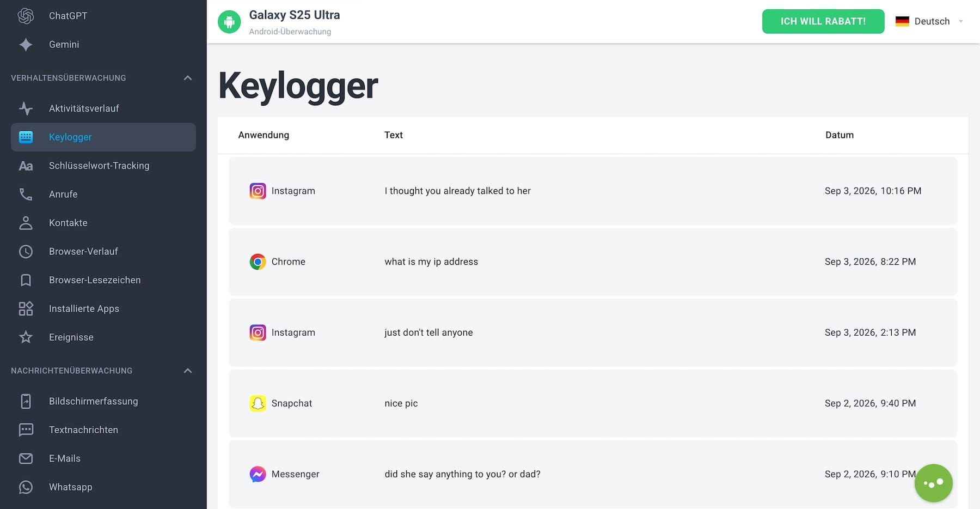This screenshot has width=980, height=509.
Task: Open E-Mails sidebar entry
Action: [x=103, y=459]
